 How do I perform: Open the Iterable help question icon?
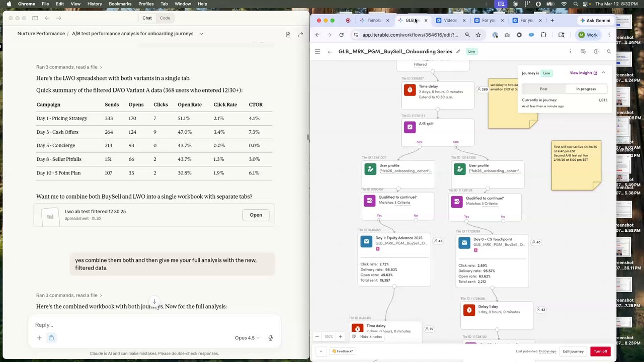point(596,51)
